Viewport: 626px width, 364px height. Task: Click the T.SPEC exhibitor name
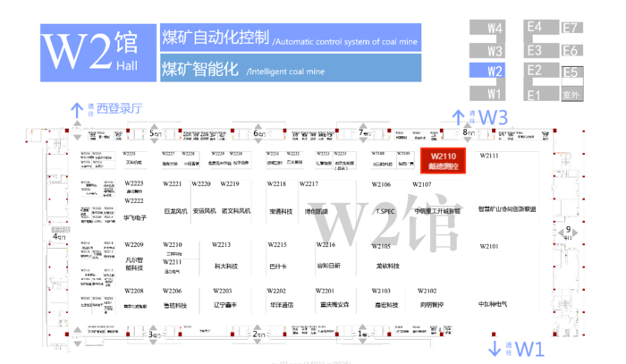coord(385,211)
